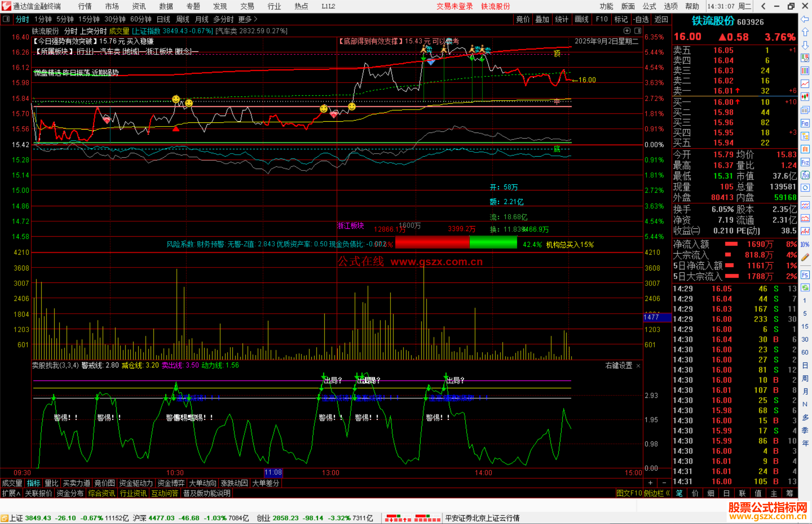Open the line trend chart icon in sidebar
Image resolution: width=812 pixels, height=524 pixels.
pos(805,84)
